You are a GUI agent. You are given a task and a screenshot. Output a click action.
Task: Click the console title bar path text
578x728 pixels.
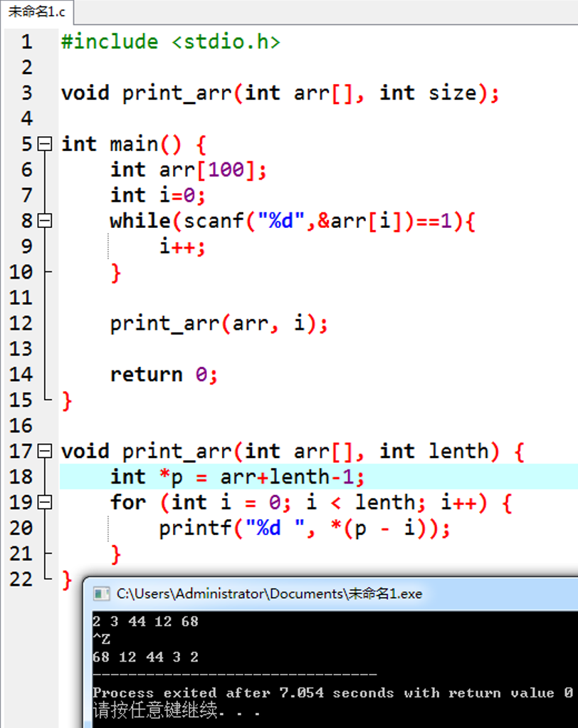click(x=270, y=594)
